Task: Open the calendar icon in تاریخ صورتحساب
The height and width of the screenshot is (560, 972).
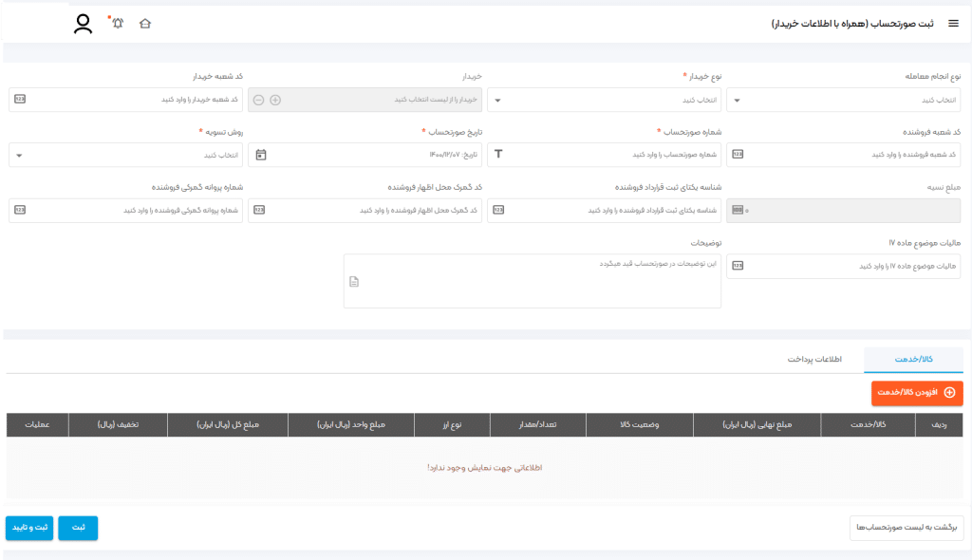Action: point(261,155)
